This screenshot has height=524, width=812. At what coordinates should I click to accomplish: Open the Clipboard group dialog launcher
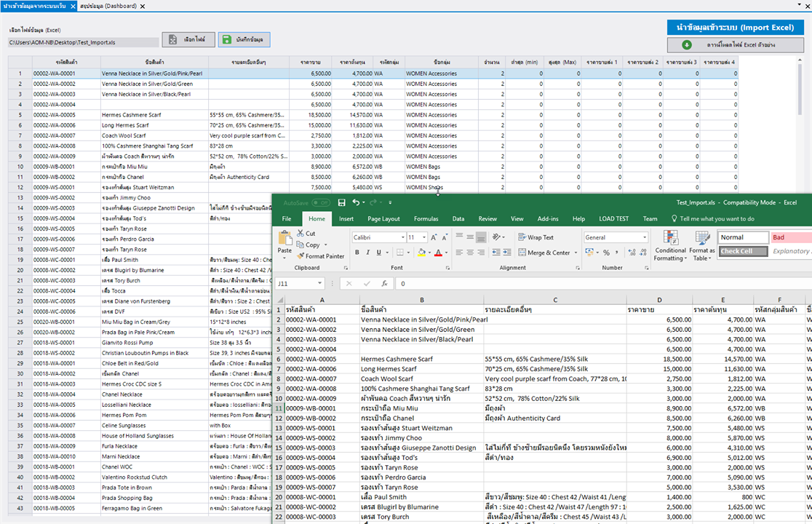coord(346,268)
